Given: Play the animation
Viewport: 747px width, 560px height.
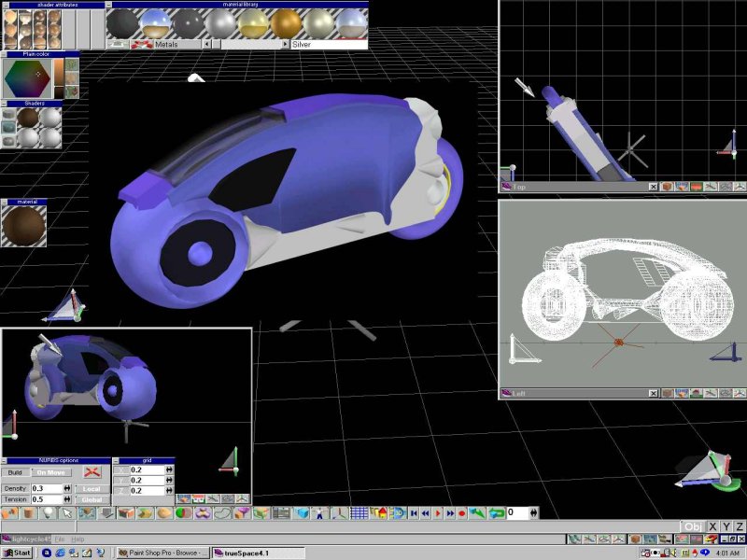Looking at the screenshot, I should click(x=438, y=512).
